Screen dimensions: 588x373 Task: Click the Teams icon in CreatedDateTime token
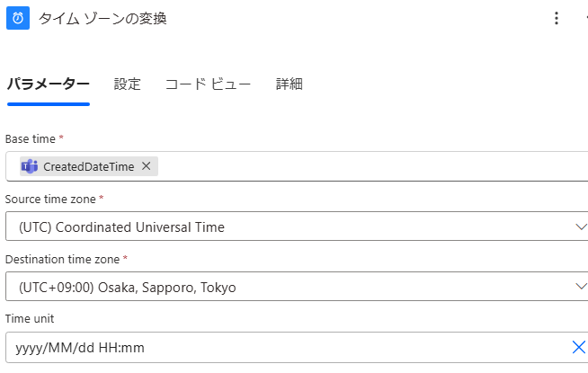(x=30, y=166)
